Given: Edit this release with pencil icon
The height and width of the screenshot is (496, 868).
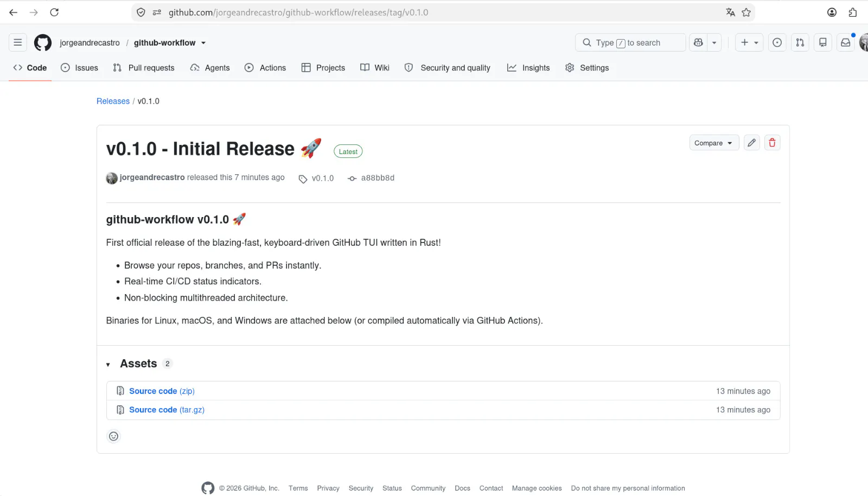Looking at the screenshot, I should 751,143.
